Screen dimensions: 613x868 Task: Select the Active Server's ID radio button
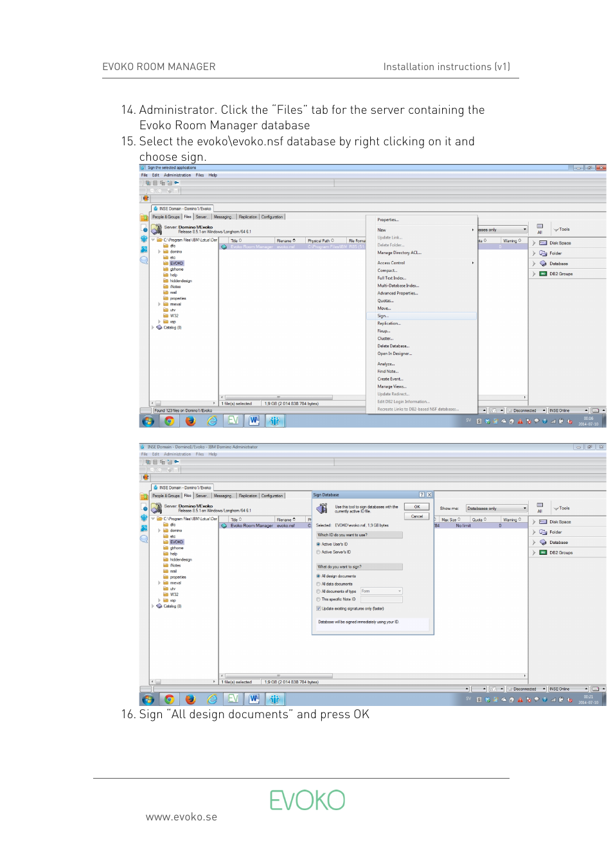[318, 552]
